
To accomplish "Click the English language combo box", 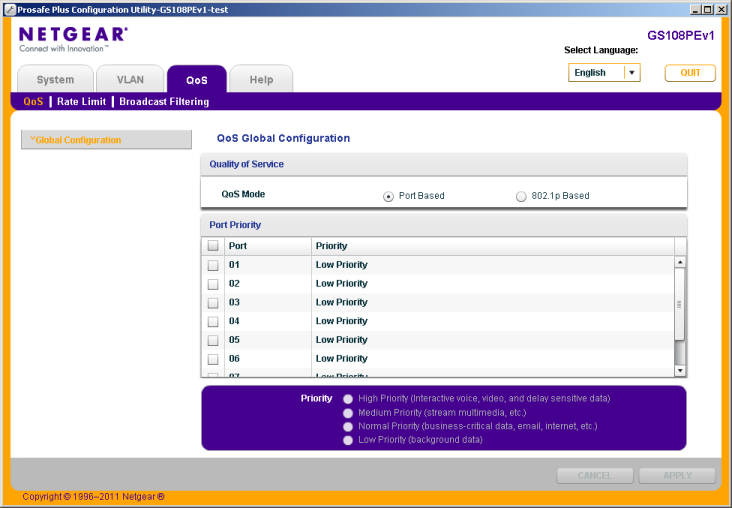I will click(x=604, y=73).
